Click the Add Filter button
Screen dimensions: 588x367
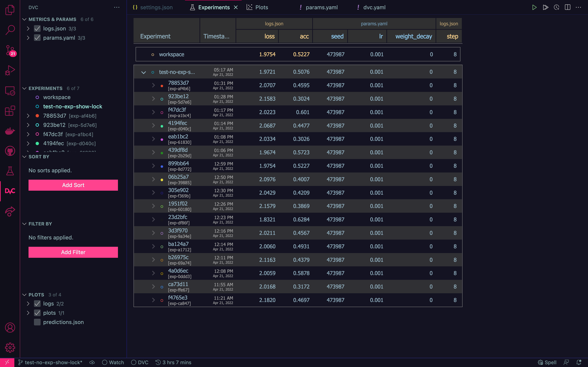(x=73, y=252)
